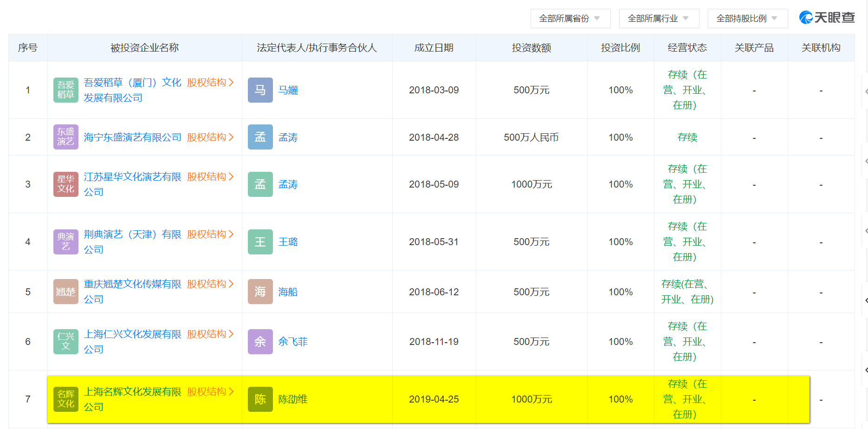Open company 重庆翘楚文化传媒有限公司
Screen dimensions: 868x429
coord(132,292)
